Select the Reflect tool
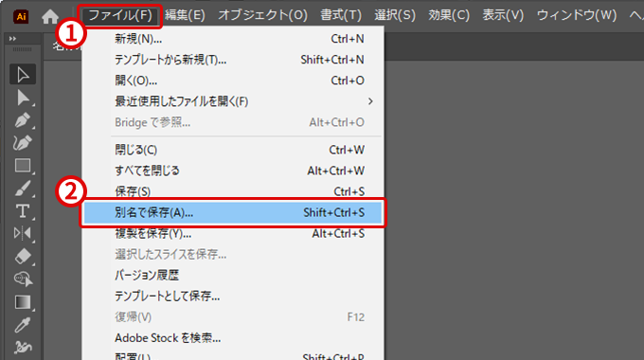Screen dimensions: 644x360 tap(23, 233)
